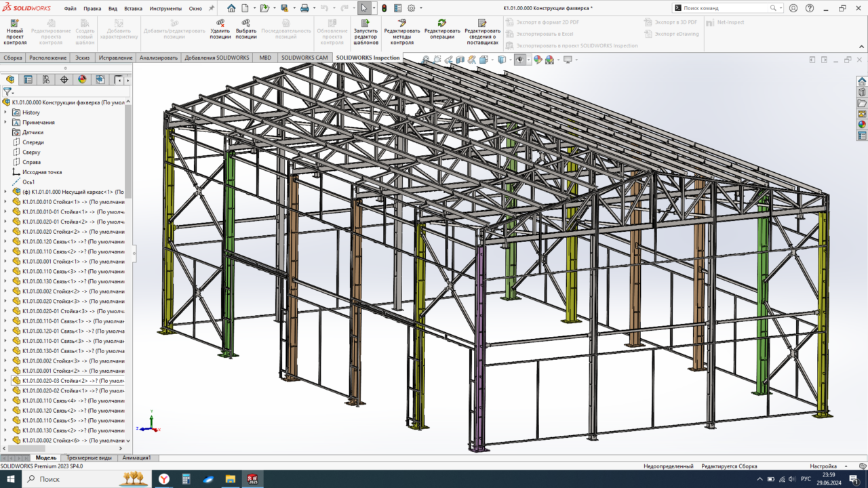Viewport: 868px width, 488px height.
Task: Open the DimXpertManager crosshair tab
Action: (64, 79)
